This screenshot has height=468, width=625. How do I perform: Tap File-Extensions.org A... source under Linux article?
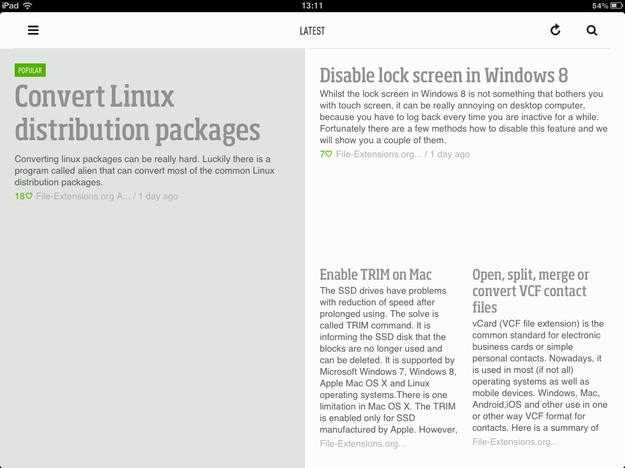(x=83, y=196)
